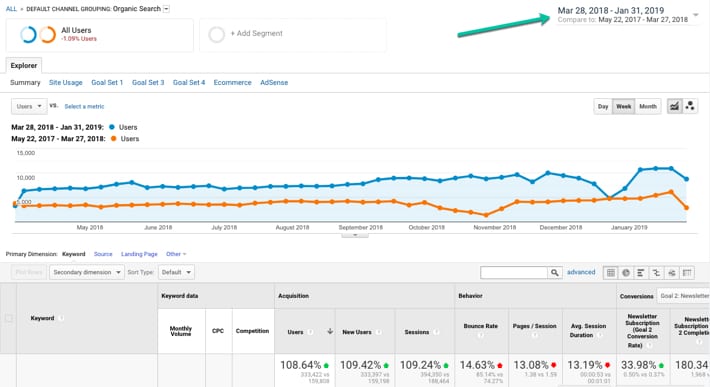Switch to motion chart icon
This screenshot has height=387, width=710.
tap(690, 106)
